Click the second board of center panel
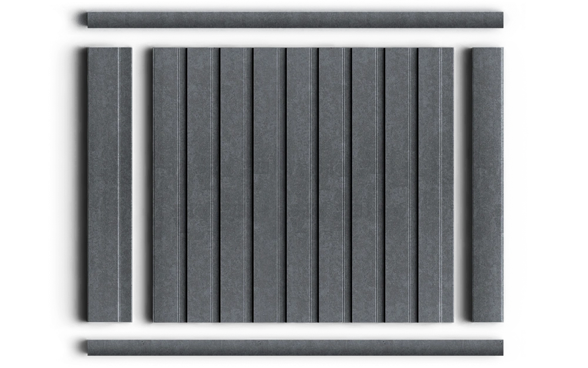This screenshot has width=588, height=368. [x=203, y=185]
